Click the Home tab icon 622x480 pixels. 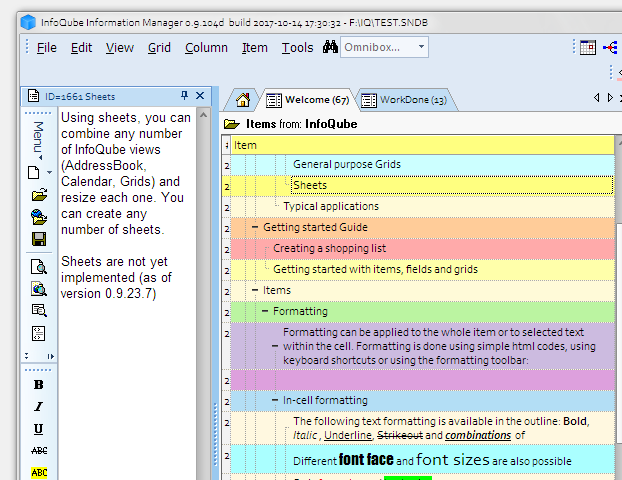tap(243, 100)
